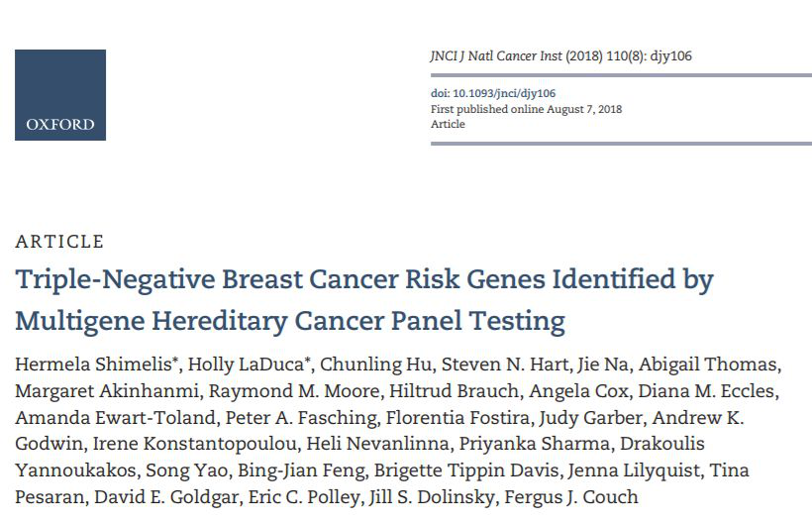Click author Song Yao
The width and height of the screenshot is (812, 522).
[186, 470]
